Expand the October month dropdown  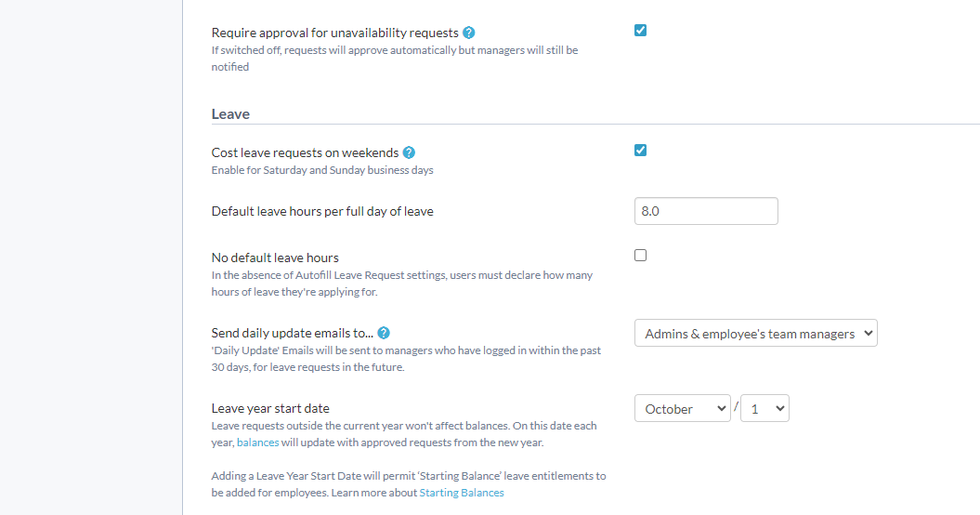683,408
